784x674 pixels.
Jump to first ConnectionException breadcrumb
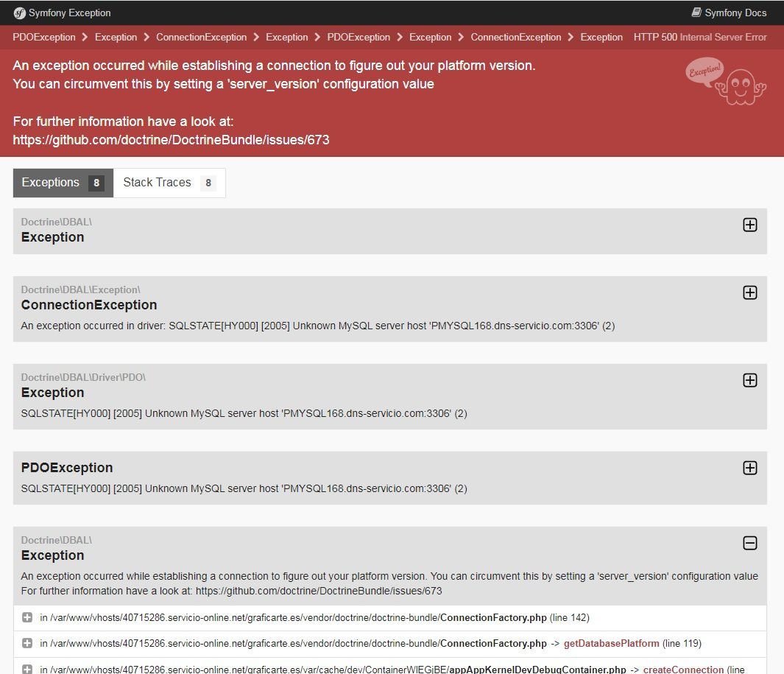(x=201, y=37)
